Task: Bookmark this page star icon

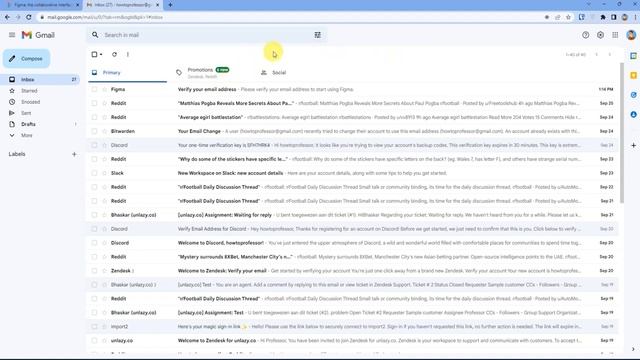Action: point(568,17)
